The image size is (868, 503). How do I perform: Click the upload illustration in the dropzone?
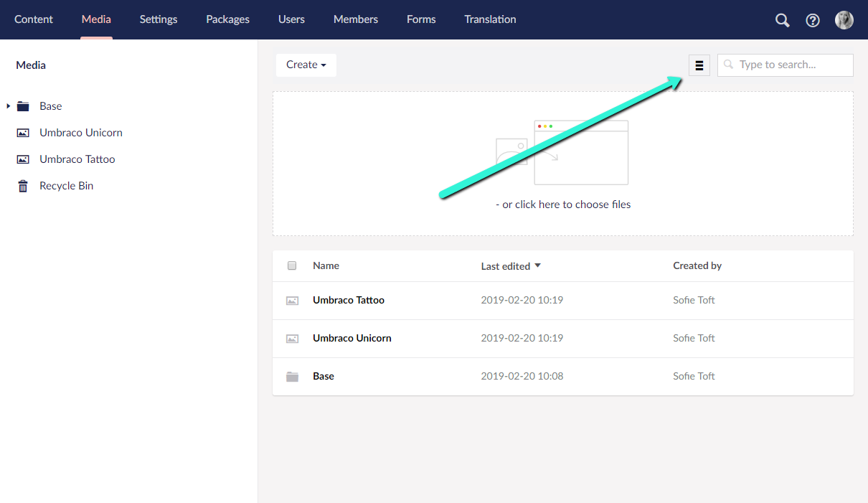point(562,153)
